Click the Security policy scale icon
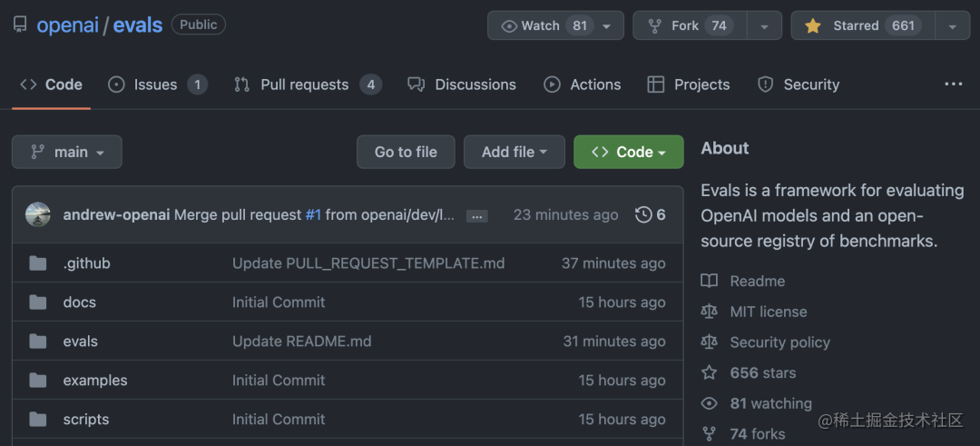Image resolution: width=980 pixels, height=446 pixels. click(709, 342)
